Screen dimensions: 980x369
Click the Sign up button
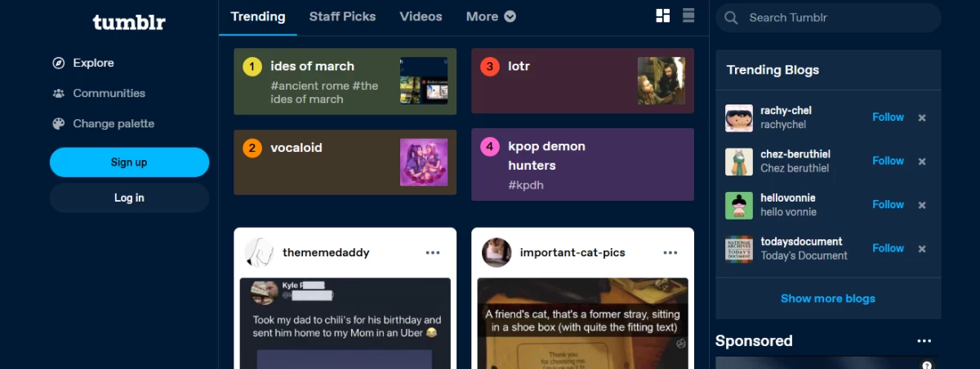pyautogui.click(x=129, y=162)
